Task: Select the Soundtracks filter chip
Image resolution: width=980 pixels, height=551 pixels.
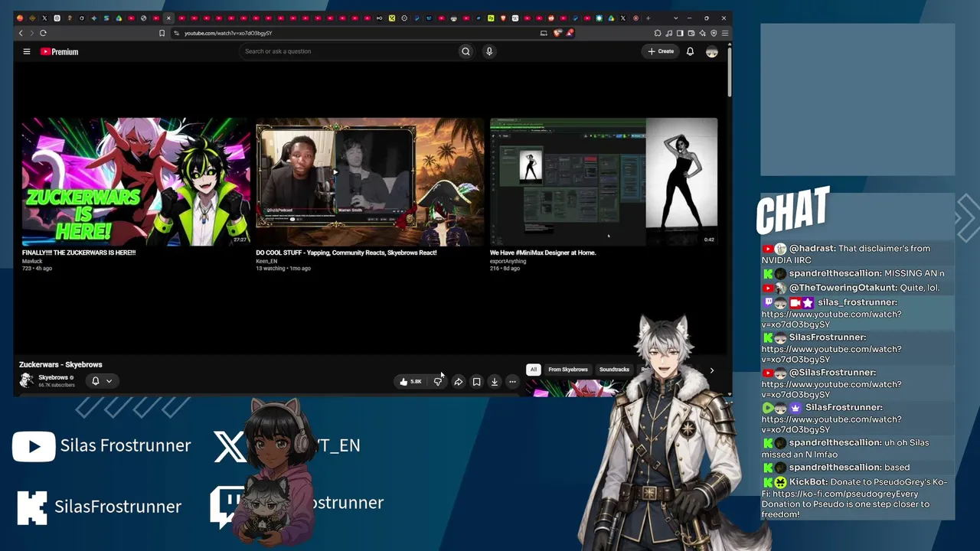Action: (614, 370)
